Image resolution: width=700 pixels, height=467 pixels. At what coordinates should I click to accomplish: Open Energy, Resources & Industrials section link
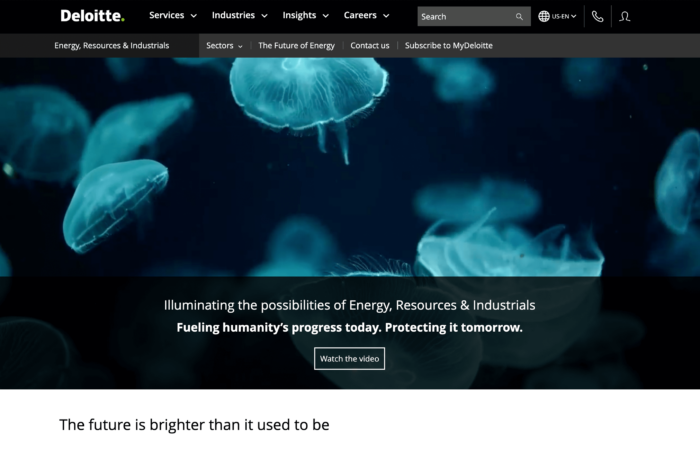click(x=112, y=46)
